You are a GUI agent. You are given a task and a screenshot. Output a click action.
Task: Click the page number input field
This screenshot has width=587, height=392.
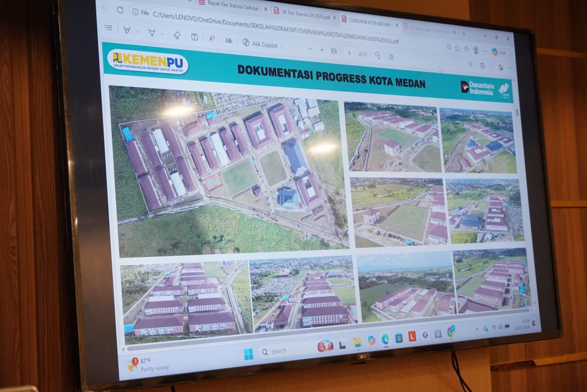[348, 53]
